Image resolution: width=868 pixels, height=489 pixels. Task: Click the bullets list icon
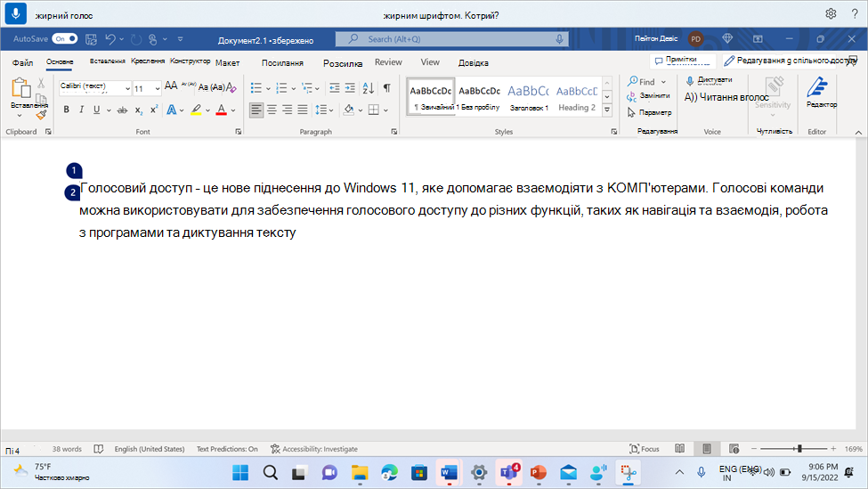coord(256,88)
